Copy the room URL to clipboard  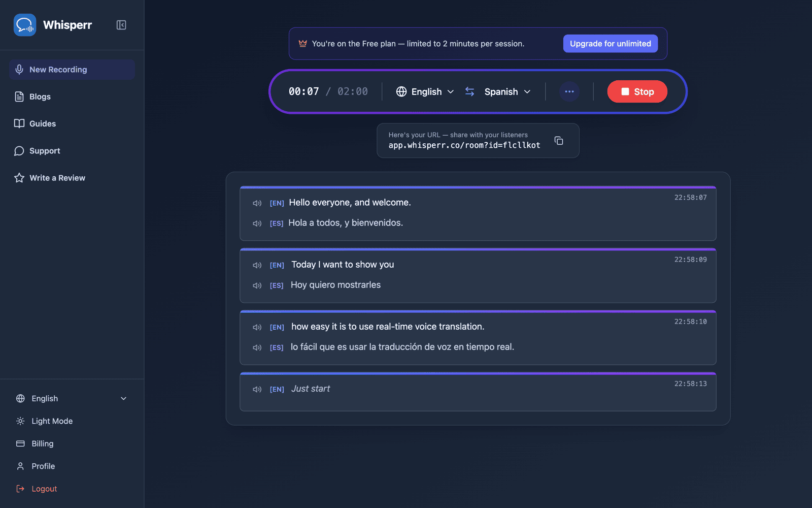[x=559, y=141]
